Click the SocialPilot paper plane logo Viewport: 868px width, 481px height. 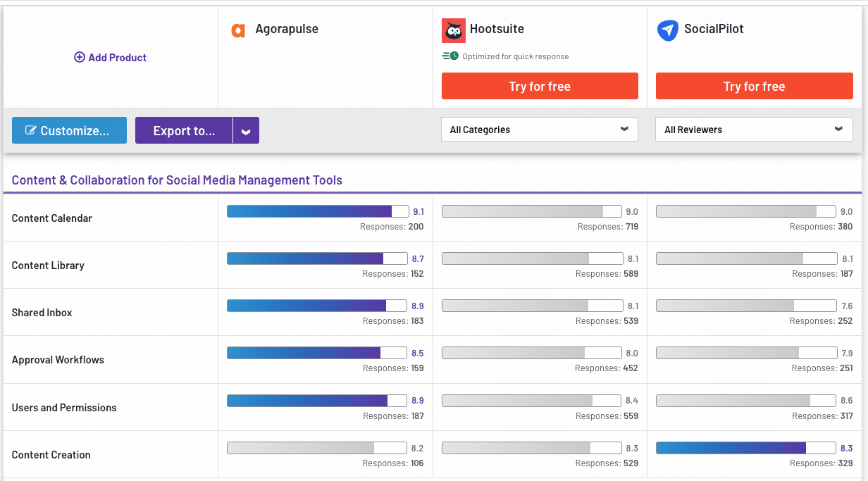[668, 29]
